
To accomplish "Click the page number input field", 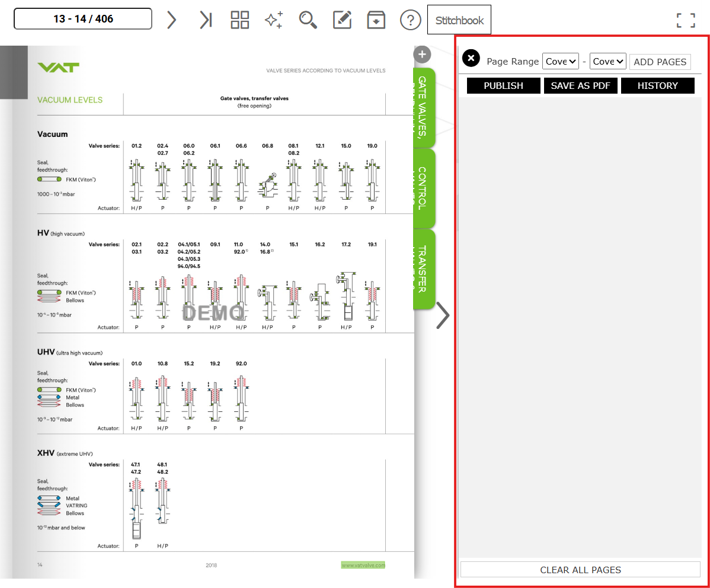I will pos(83,19).
